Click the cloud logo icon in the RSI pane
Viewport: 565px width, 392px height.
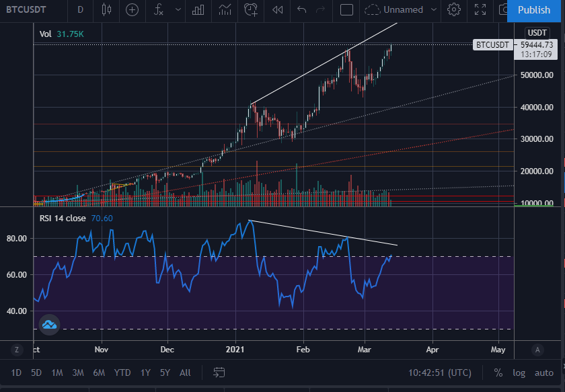tap(49, 325)
